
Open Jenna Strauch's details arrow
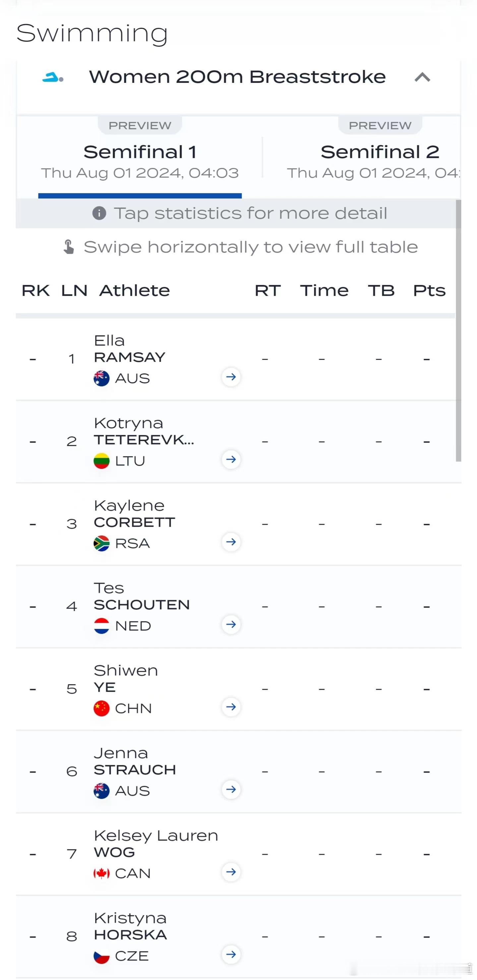[231, 790]
